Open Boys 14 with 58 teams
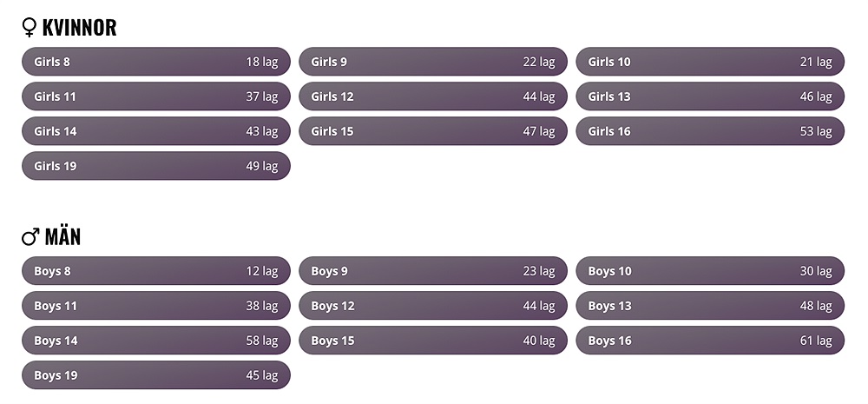Screen dimensions: 868x404 (155, 341)
